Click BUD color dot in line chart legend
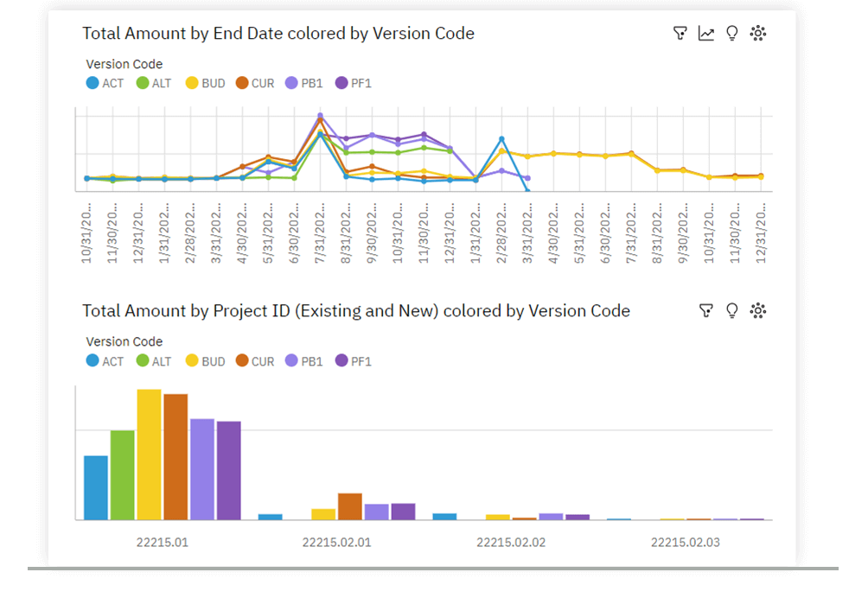The width and height of the screenshot is (868, 604). coord(192,84)
